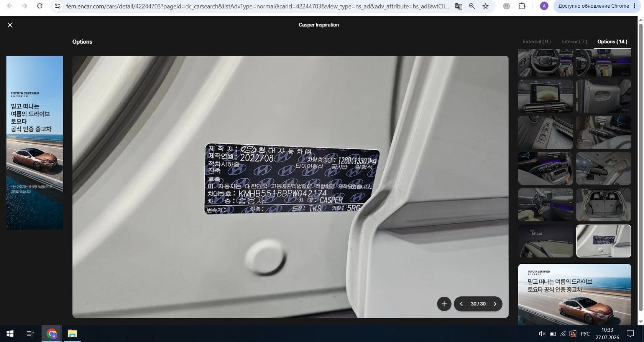Viewport: 644px width, 342px height.
Task: Click the browser forward arrow
Action: pyautogui.click(x=25, y=6)
